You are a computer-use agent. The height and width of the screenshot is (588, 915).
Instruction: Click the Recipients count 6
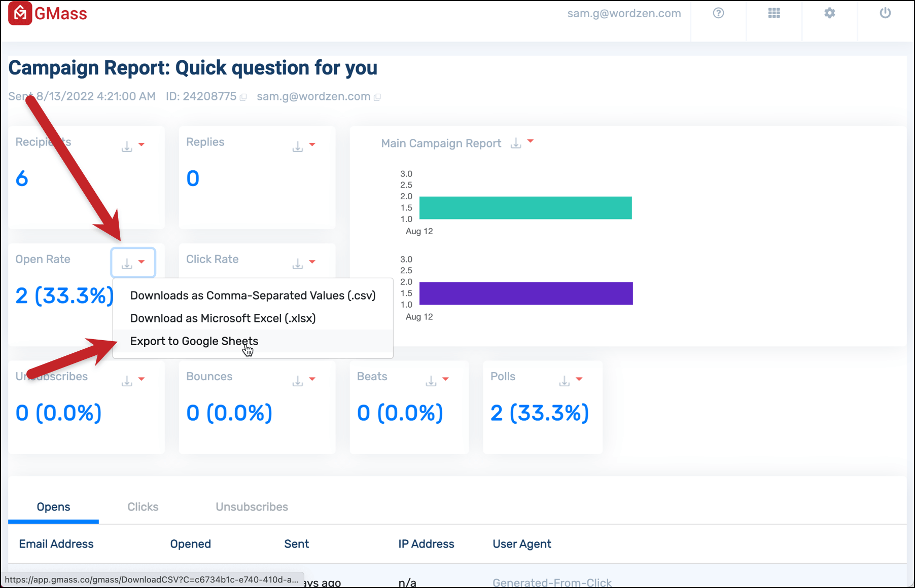(x=22, y=178)
